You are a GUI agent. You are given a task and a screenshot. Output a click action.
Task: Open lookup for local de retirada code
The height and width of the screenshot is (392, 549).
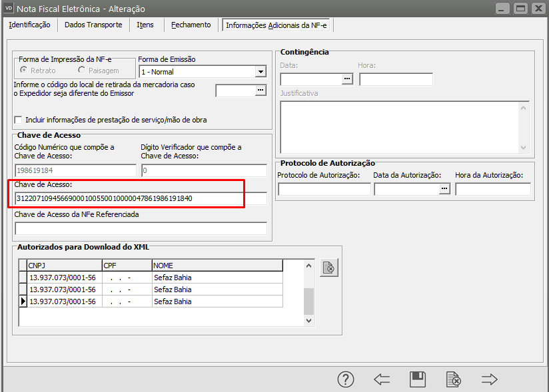261,91
